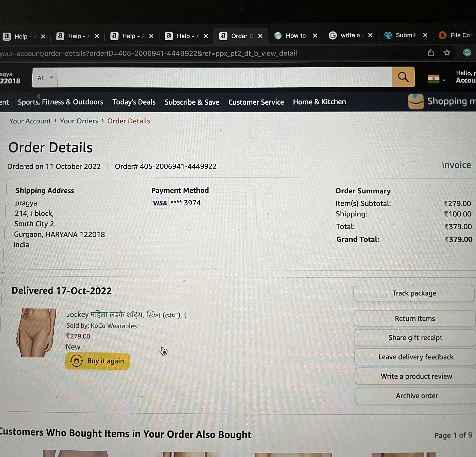The image size is (476, 457).
Task: Click the orange search magnifier button
Action: pos(403,77)
